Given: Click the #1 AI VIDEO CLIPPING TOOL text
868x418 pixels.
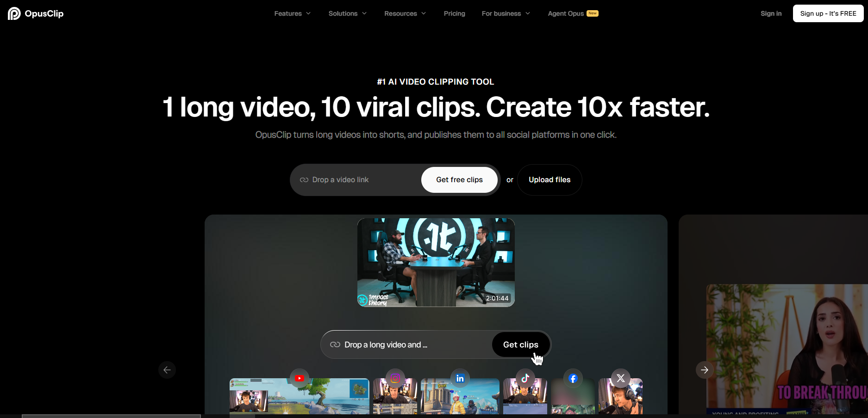Looking at the screenshot, I should click(x=436, y=82).
